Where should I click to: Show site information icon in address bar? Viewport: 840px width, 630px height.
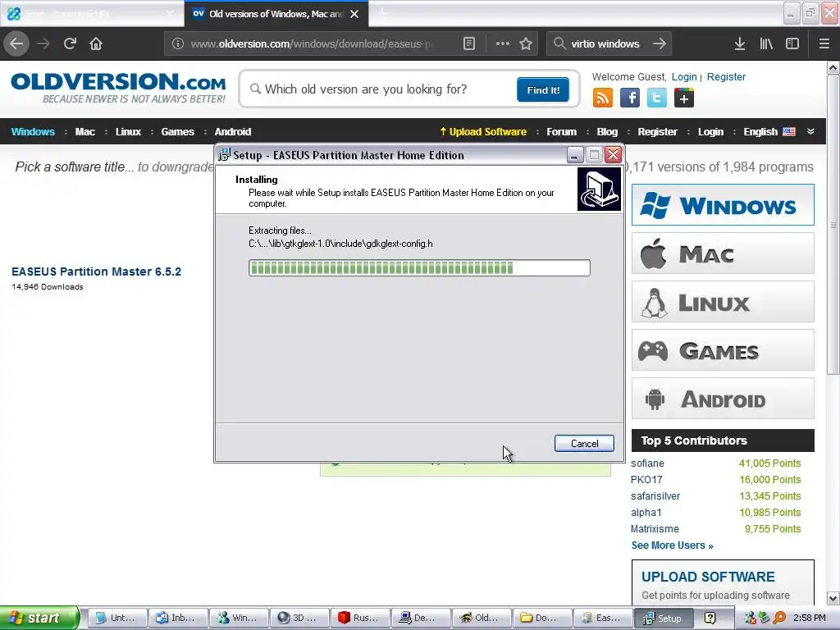click(178, 44)
